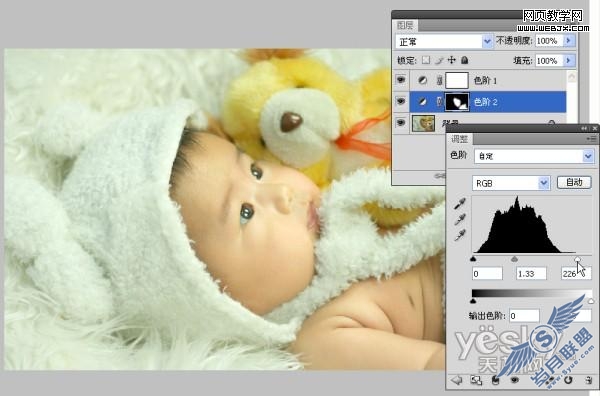The height and width of the screenshot is (396, 600).
Task: Click the highlight input field showing 226
Action: [x=576, y=274]
